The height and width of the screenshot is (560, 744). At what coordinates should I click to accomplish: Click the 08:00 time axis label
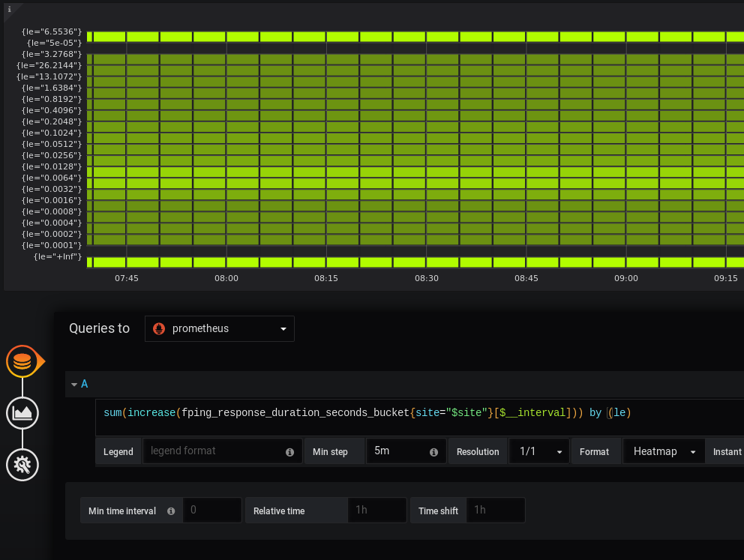tap(226, 278)
